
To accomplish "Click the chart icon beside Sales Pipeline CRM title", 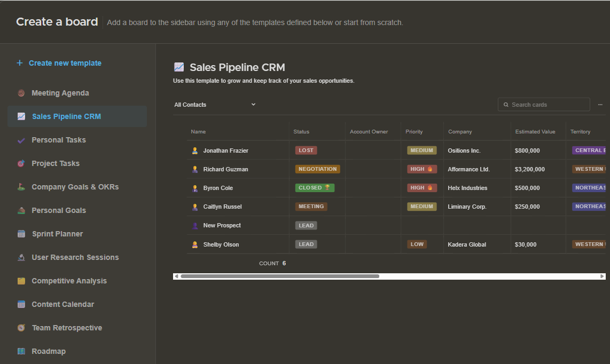I will point(178,67).
